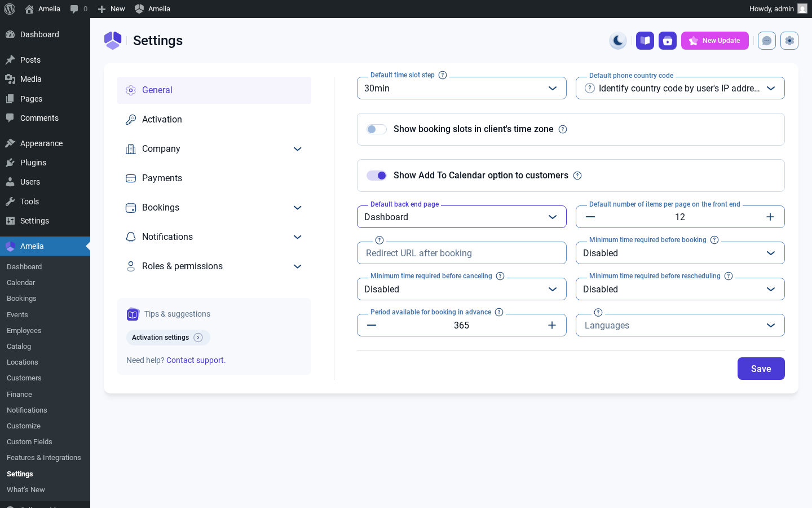Open Minimum time required before rescheduling dropdown
Viewport: 812px width, 508px height.
(680, 289)
